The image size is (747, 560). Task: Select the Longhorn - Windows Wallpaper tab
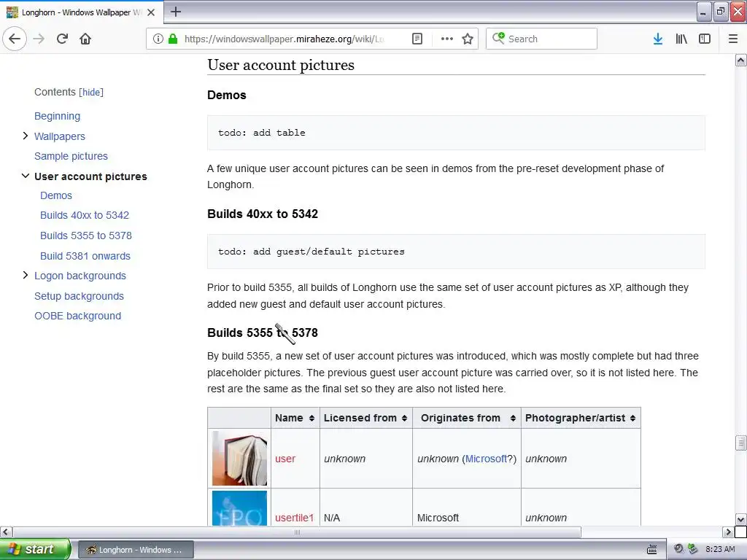pos(81,12)
